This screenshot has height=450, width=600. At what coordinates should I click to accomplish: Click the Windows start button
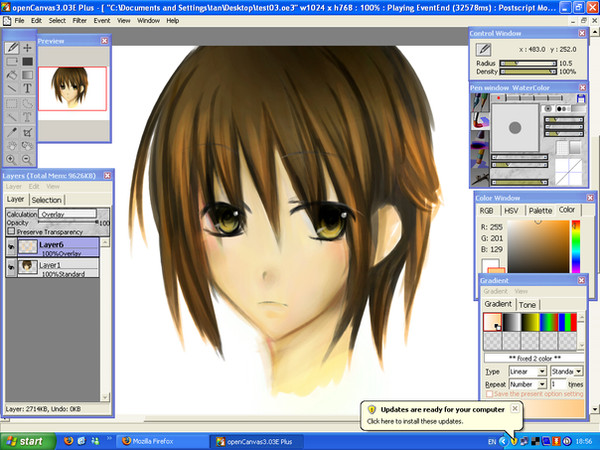click(x=28, y=441)
